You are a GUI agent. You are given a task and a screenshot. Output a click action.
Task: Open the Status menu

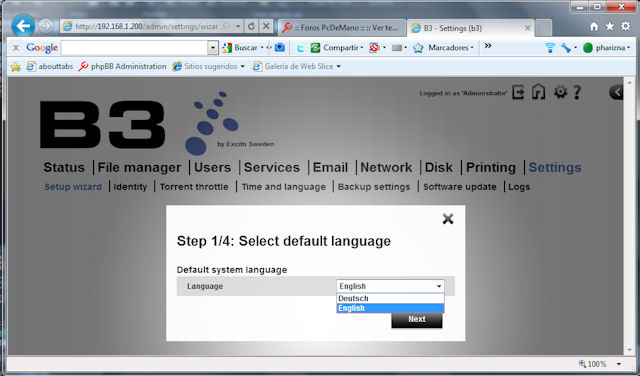(64, 167)
